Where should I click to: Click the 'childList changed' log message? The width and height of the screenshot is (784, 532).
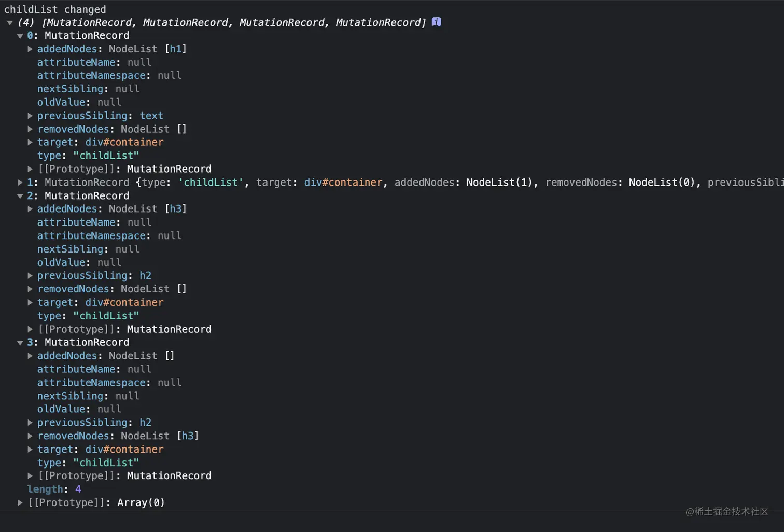(x=55, y=9)
